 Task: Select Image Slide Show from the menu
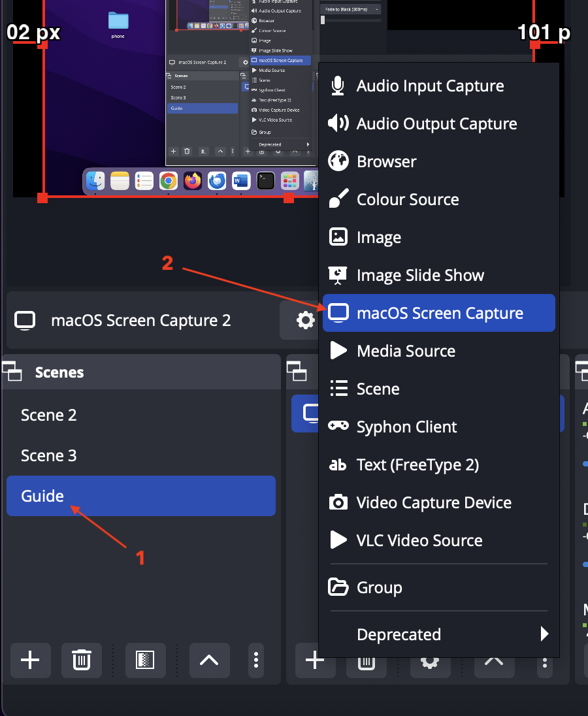coord(439,275)
